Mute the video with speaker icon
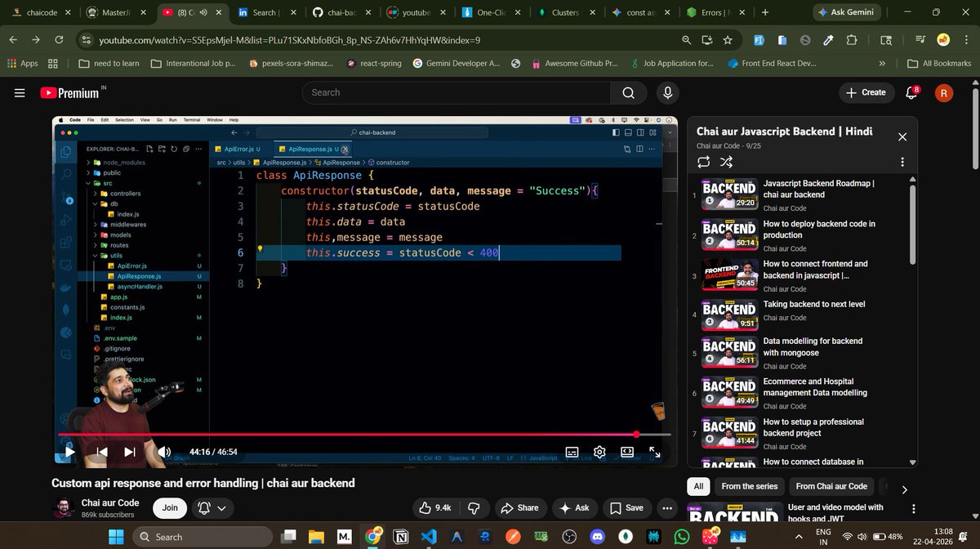The width and height of the screenshot is (980, 549). click(164, 451)
